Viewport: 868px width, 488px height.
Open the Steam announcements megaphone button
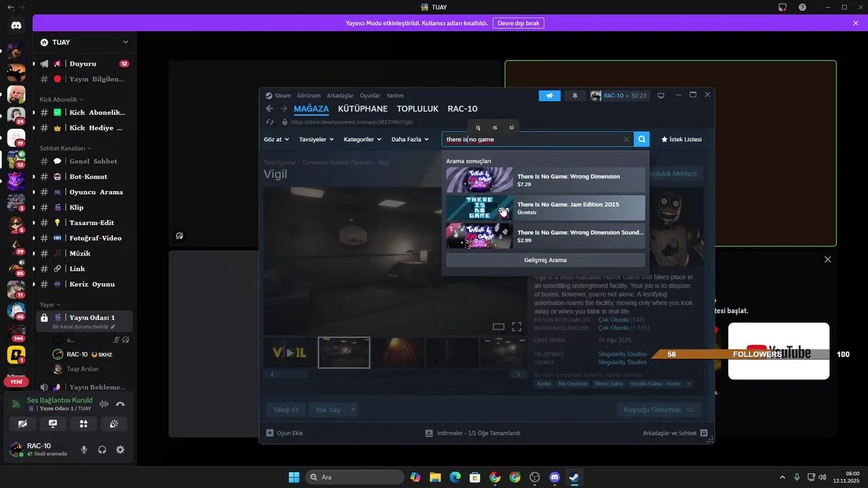[x=549, y=96]
